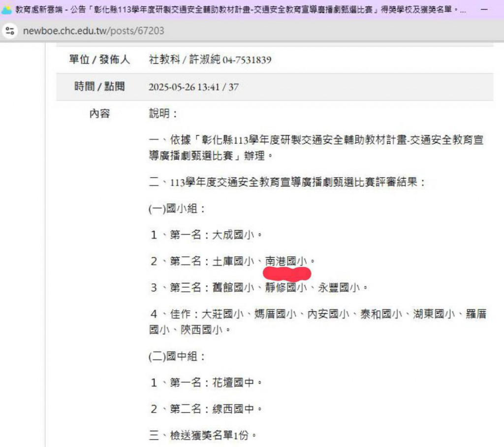Screen dimensions: 504x447
Task: Click the (一)國小組 heading
Action: pos(177,209)
